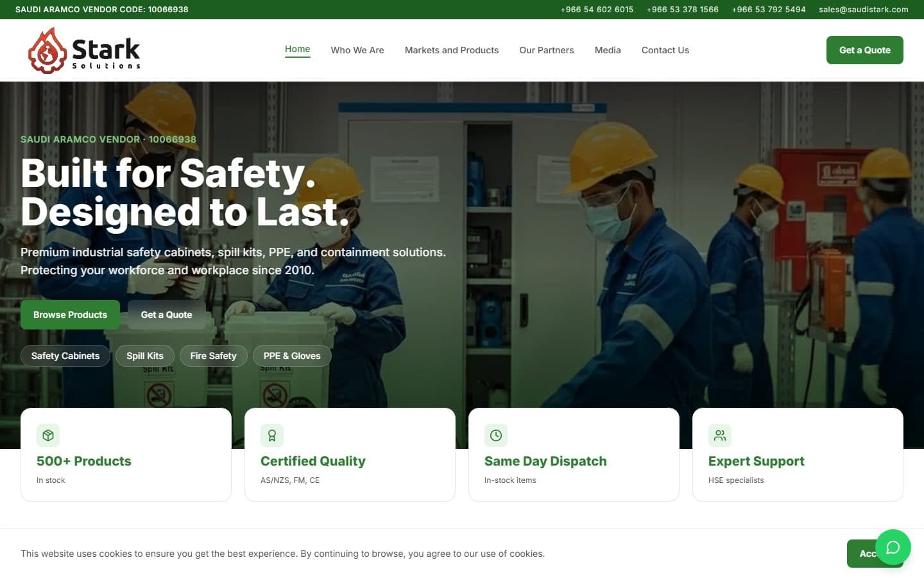Image resolution: width=924 pixels, height=578 pixels.
Task: Email sales@saudistark.com link
Action: click(864, 10)
